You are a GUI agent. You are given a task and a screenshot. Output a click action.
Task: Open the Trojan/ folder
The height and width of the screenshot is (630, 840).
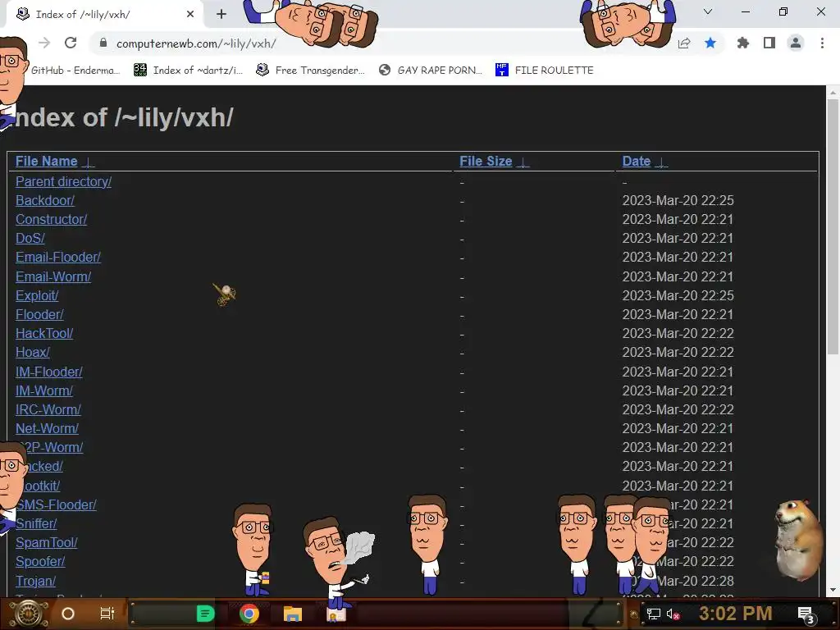click(x=36, y=581)
